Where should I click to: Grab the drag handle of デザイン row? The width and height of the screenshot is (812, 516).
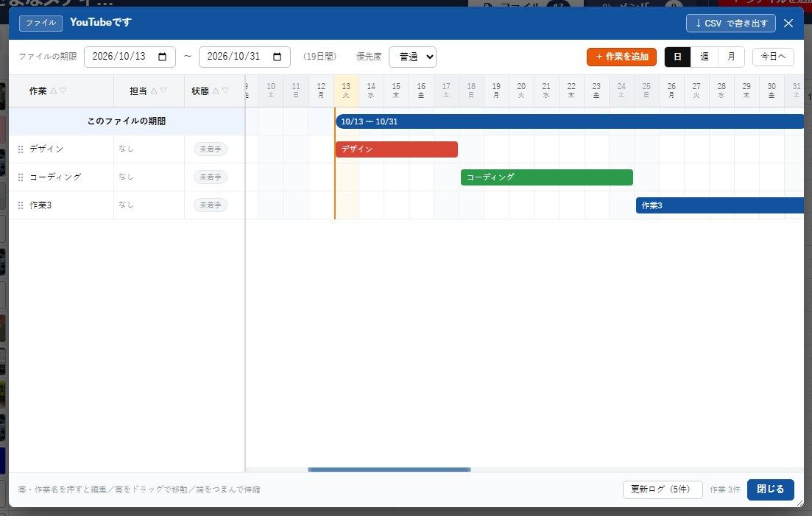point(21,149)
